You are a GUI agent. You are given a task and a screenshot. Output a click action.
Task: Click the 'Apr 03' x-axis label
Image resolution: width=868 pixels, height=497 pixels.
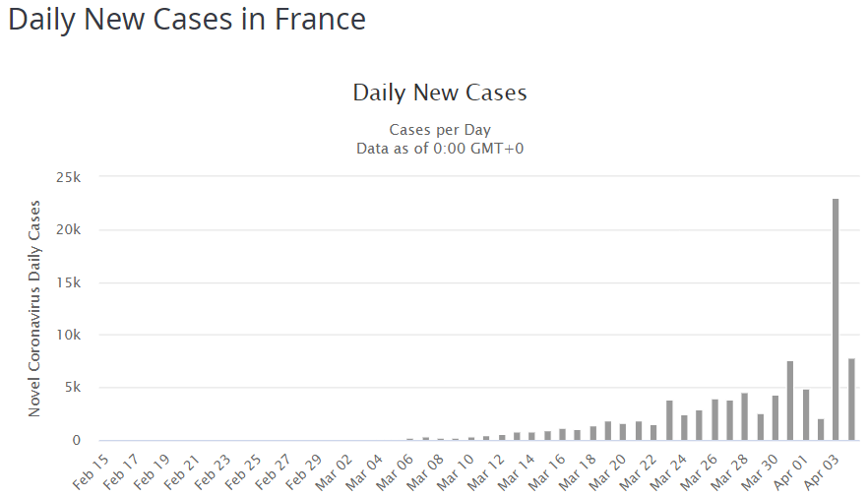823,472
